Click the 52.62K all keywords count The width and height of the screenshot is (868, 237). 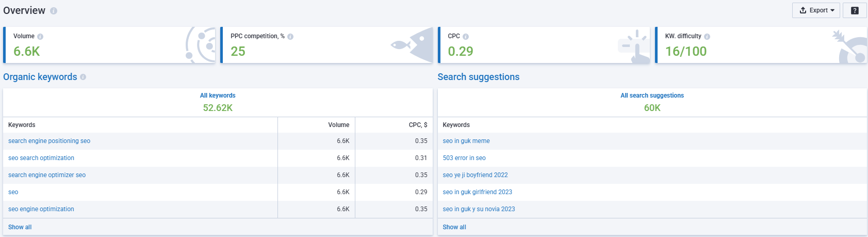click(218, 108)
